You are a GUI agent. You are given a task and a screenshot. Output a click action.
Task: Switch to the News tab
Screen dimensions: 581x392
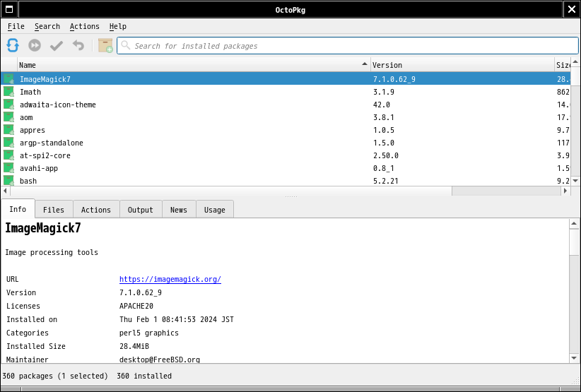pos(179,210)
